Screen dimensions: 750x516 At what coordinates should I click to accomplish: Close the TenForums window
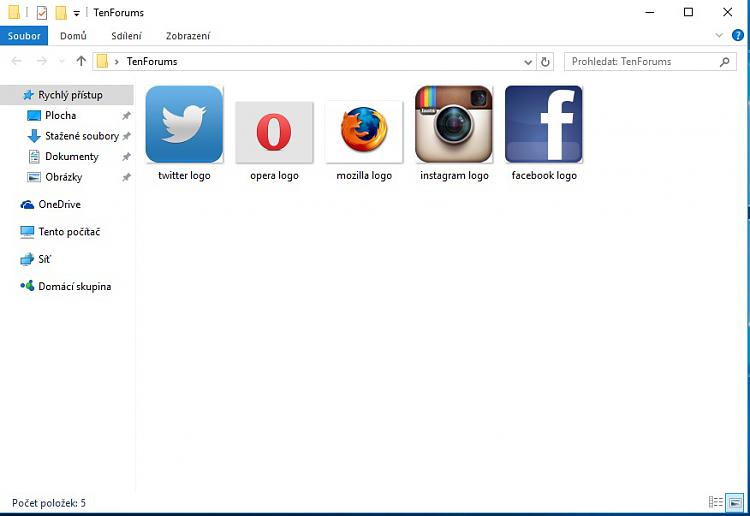pyautogui.click(x=727, y=12)
